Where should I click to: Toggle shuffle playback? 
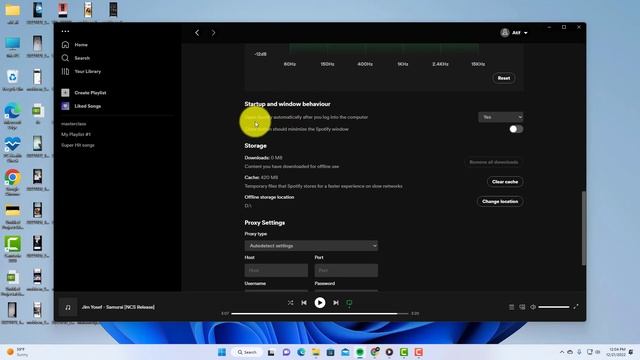(x=290, y=303)
